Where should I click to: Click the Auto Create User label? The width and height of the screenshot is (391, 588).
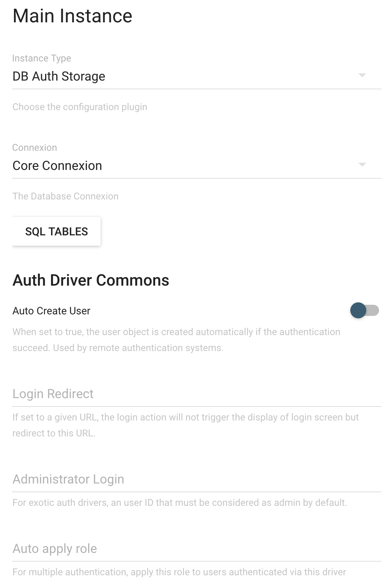pos(51,311)
